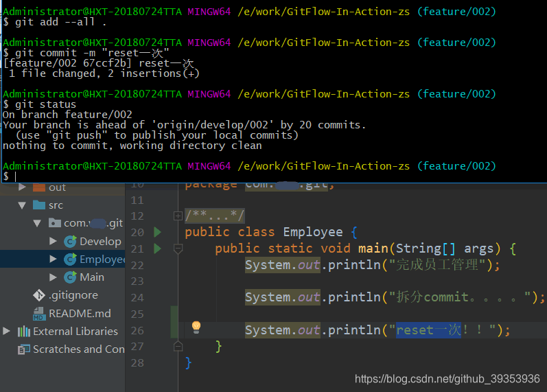Expand the folded comment block at line 12

[178, 216]
